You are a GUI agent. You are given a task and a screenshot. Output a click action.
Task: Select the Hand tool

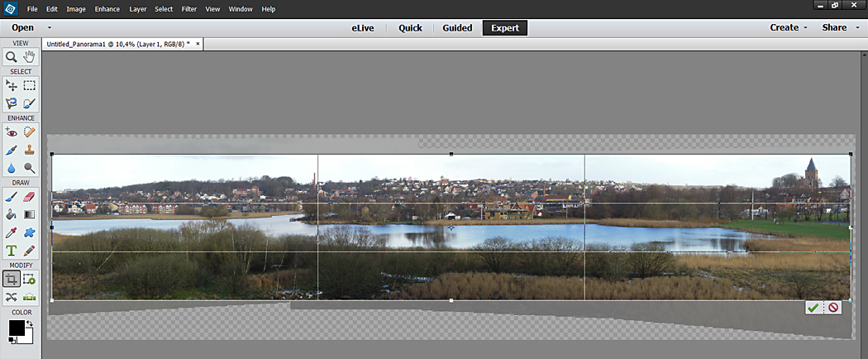click(x=29, y=56)
